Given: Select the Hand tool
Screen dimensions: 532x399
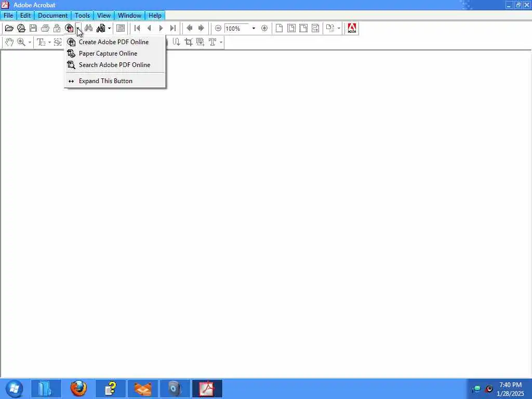Looking at the screenshot, I should [9, 43].
